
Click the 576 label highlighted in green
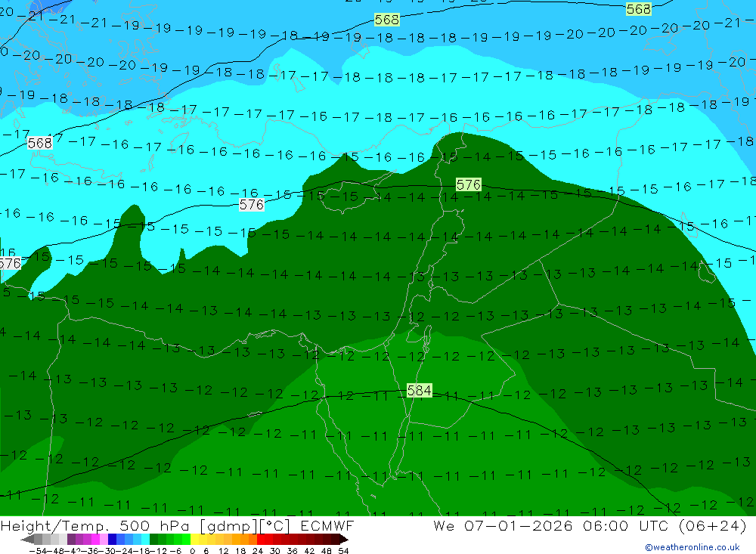[x=468, y=184]
